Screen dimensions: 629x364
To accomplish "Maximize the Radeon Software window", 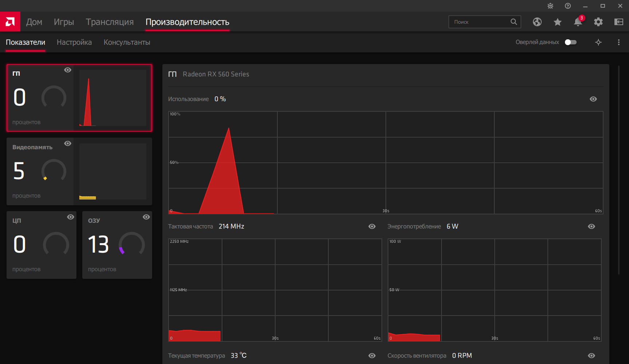I will click(603, 6).
